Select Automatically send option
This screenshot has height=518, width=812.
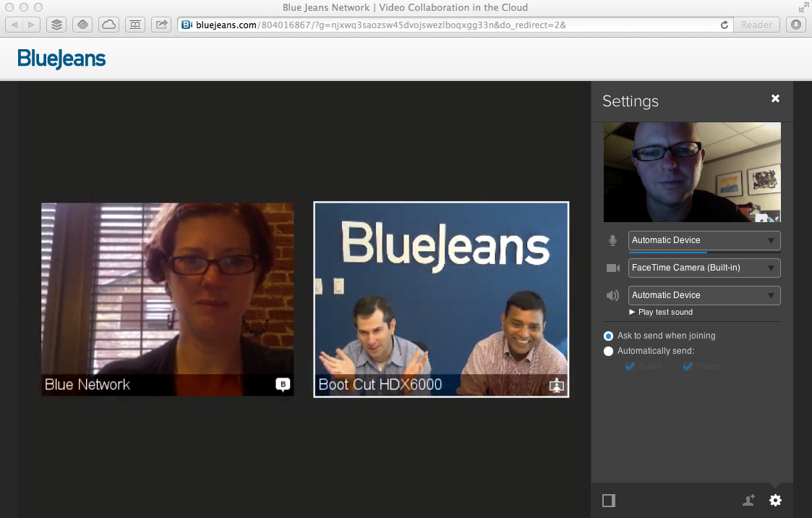609,351
